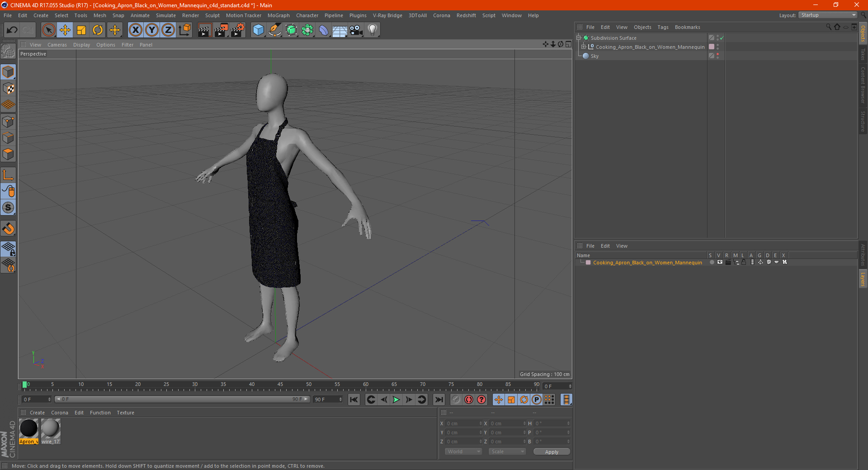Open the Array modeling objects icon
This screenshot has height=470, width=868.
coord(307,30)
